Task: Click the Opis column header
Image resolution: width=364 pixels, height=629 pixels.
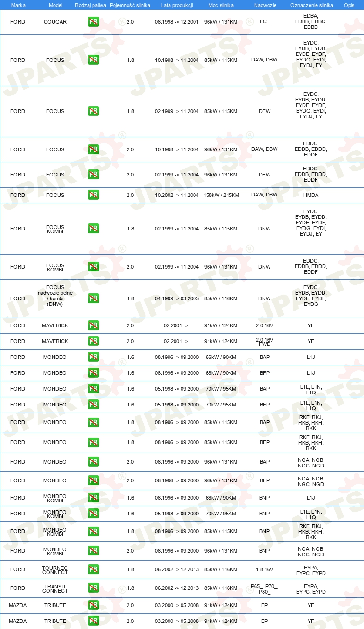Action: coord(349,5)
